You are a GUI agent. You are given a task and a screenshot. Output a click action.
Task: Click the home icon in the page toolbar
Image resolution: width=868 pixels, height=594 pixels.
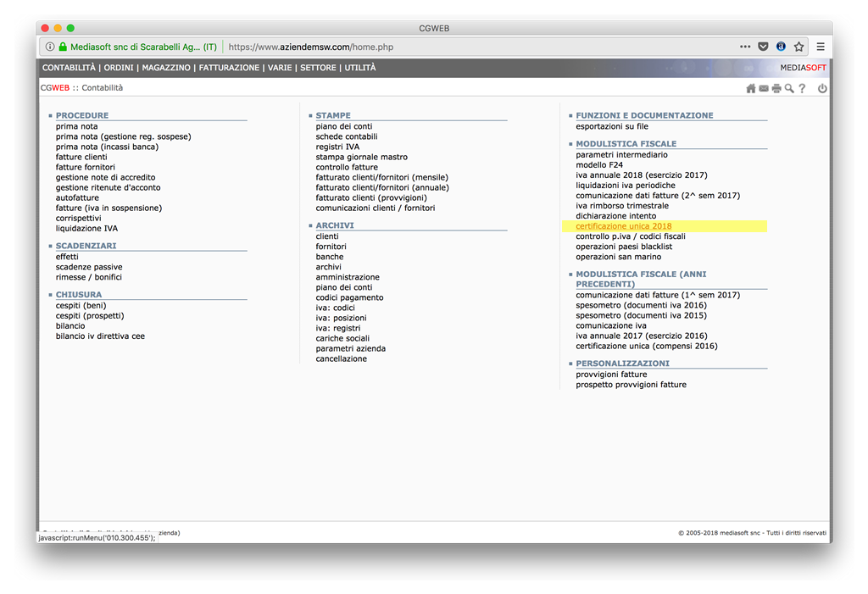pyautogui.click(x=751, y=89)
